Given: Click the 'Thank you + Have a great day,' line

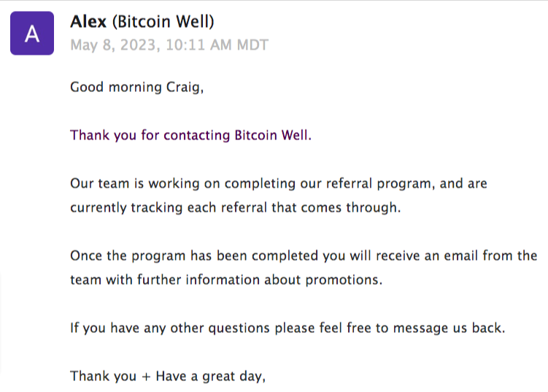Looking at the screenshot, I should pyautogui.click(x=168, y=376).
